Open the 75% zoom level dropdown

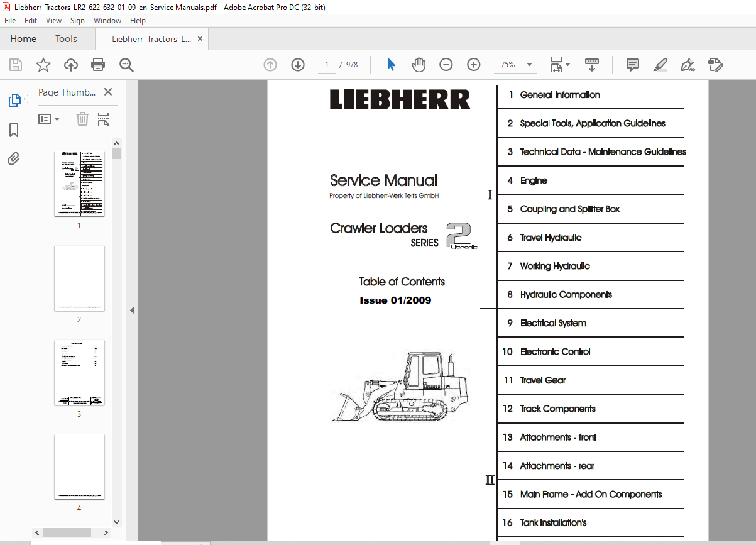(516, 65)
